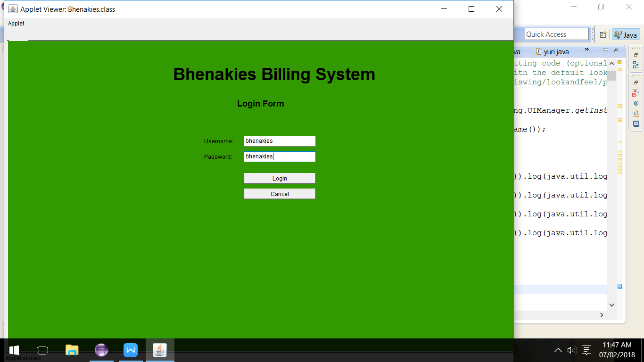This screenshot has width=644, height=362.
Task: Open the Action Center notifications icon
Action: (586, 350)
